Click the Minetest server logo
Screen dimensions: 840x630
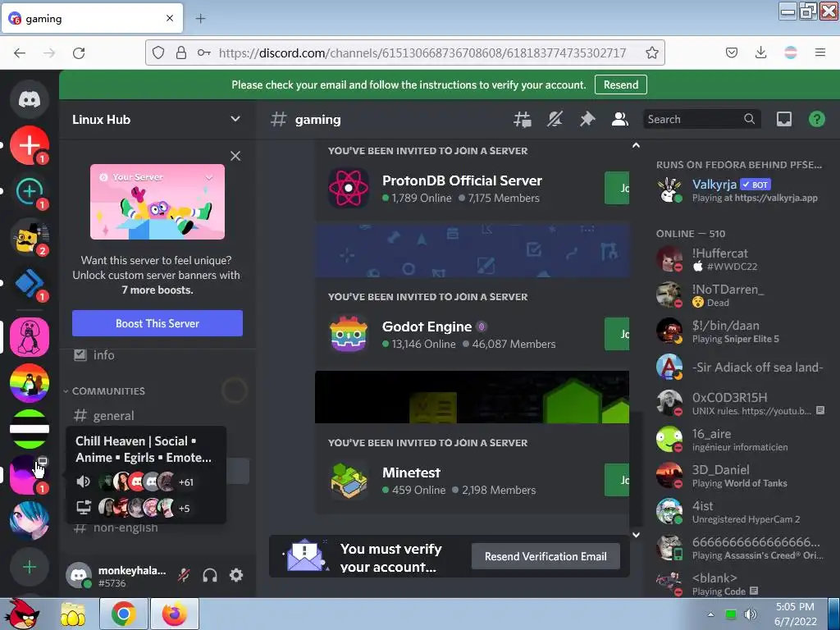point(349,480)
